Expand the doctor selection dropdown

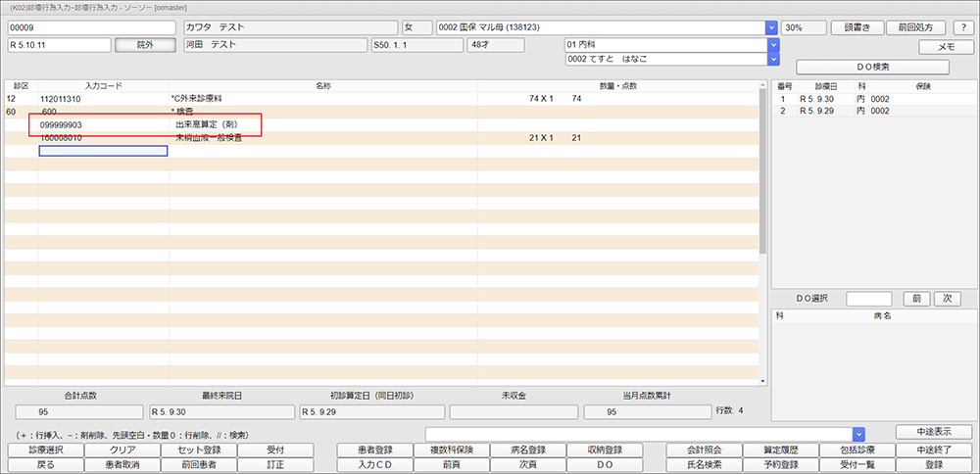tap(771, 60)
